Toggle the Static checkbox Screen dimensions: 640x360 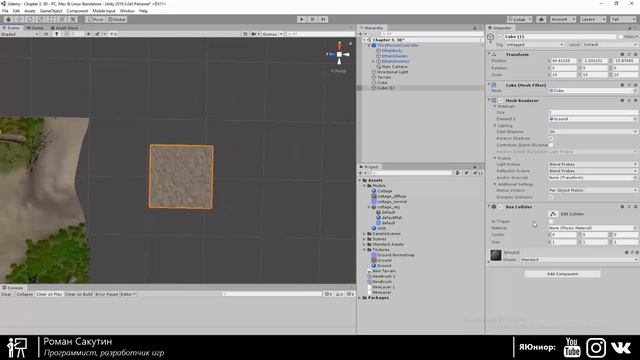pyautogui.click(x=621, y=36)
